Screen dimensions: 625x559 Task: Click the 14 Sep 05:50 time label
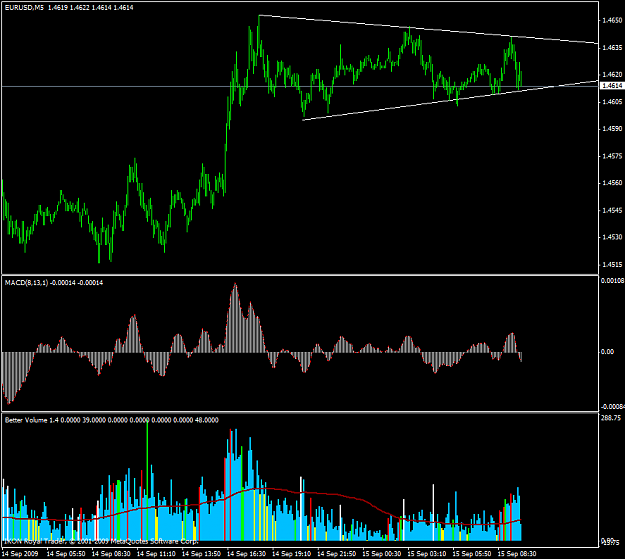point(66,554)
